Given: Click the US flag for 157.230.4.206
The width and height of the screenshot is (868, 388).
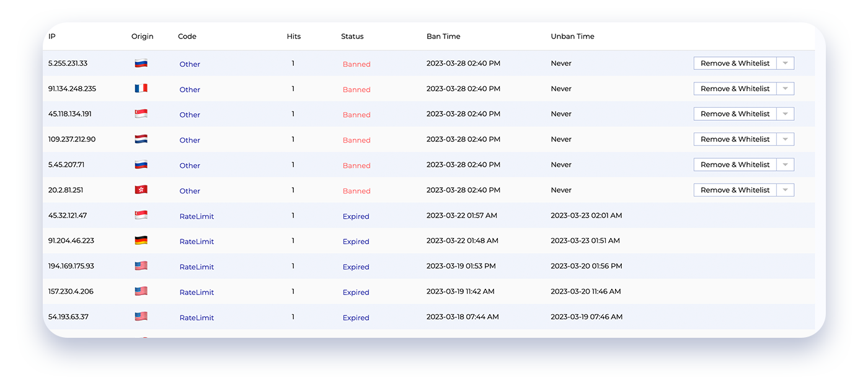Looking at the screenshot, I should click(x=141, y=291).
